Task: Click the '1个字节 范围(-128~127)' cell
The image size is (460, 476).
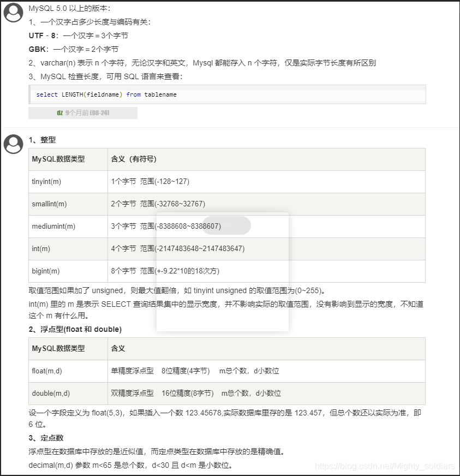Action: click(x=266, y=182)
